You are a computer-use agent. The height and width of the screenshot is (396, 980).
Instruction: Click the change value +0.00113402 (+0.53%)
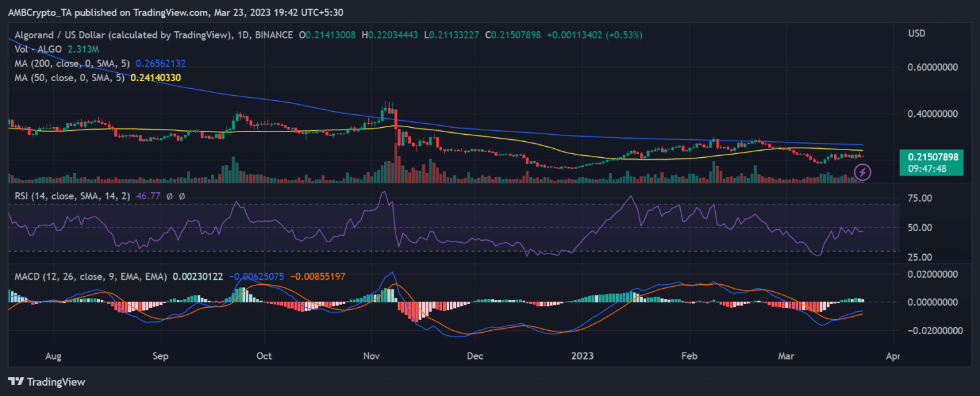[x=594, y=35]
